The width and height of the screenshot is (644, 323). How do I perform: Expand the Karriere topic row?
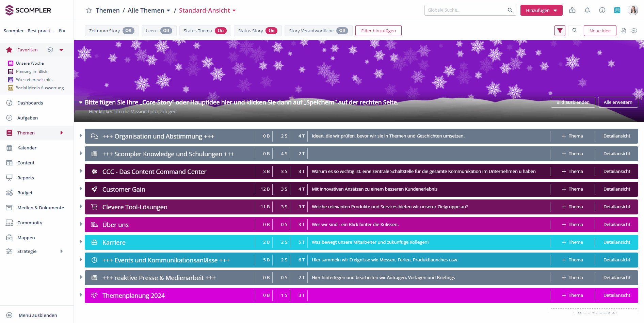80,242
